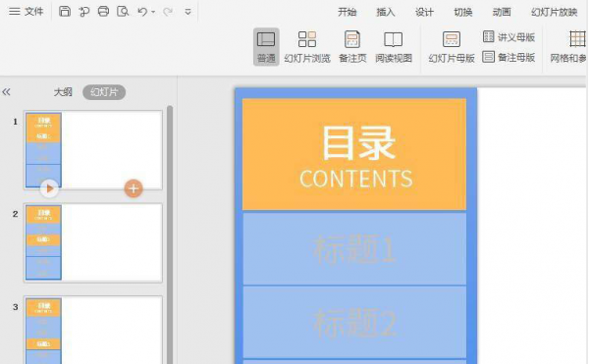
Task: Expand the Undo history dropdown arrow
Action: [x=153, y=13]
